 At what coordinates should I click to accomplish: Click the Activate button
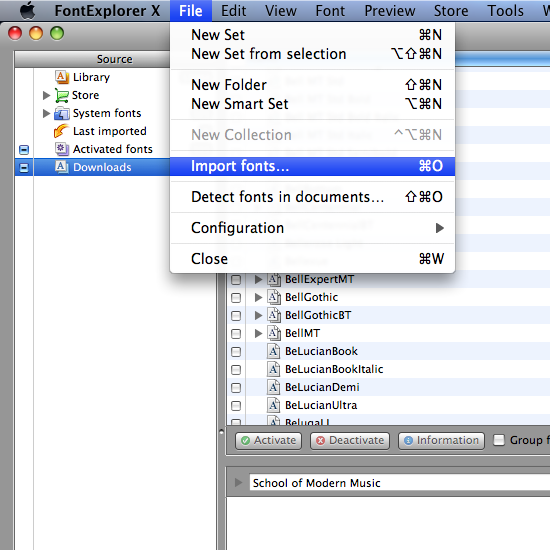[269, 440]
